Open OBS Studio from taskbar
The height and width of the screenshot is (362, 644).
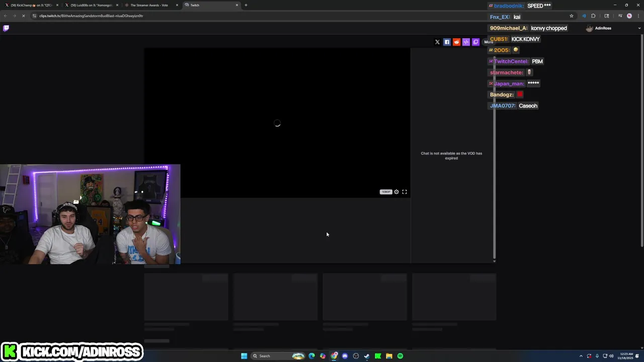pos(356,356)
